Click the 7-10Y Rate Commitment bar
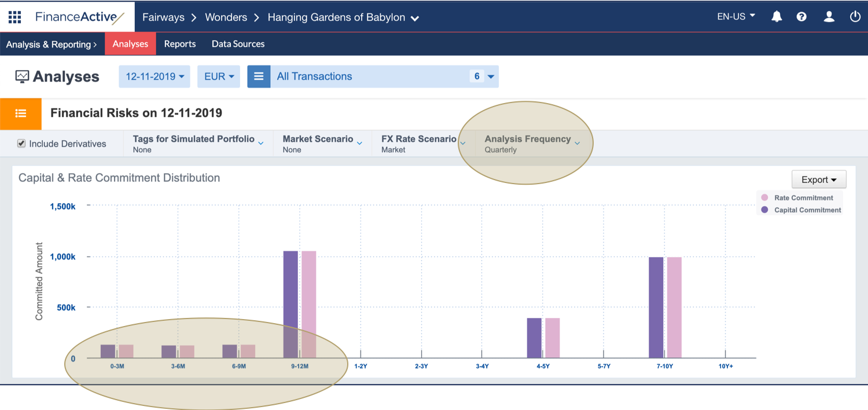Screen dimensions: 868x410 point(674,307)
